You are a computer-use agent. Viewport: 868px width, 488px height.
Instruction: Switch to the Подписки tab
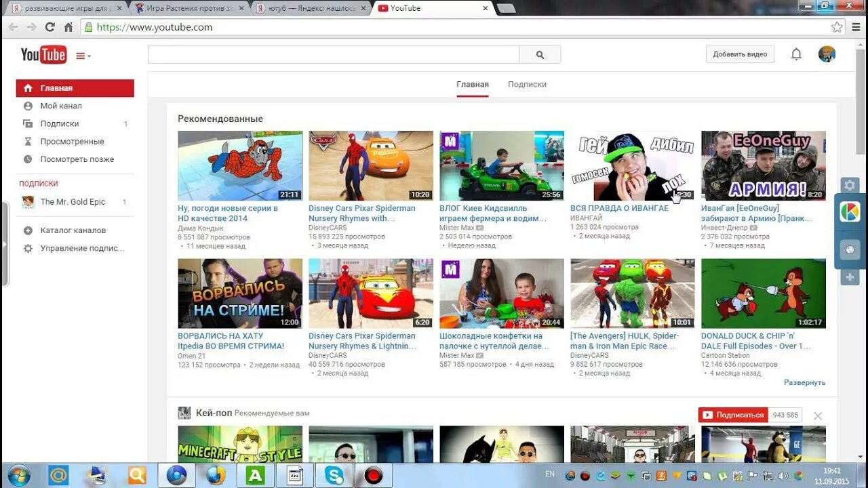point(527,85)
